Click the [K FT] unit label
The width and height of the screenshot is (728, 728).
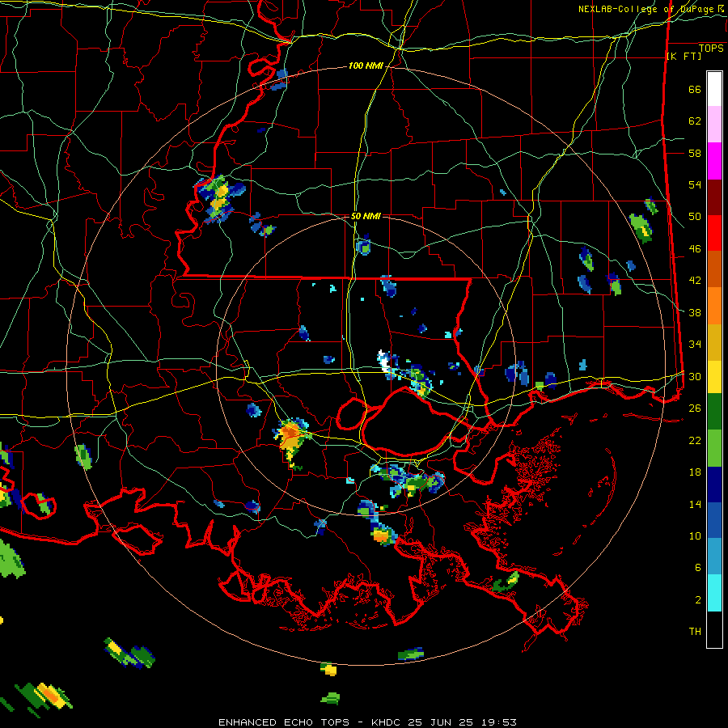pyautogui.click(x=684, y=57)
